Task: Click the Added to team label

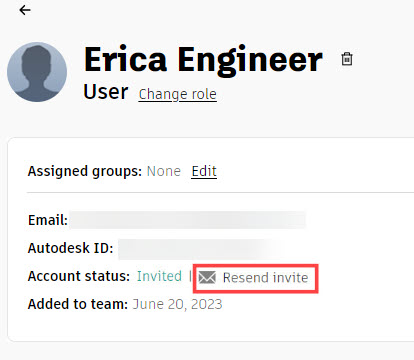Action: (x=78, y=304)
